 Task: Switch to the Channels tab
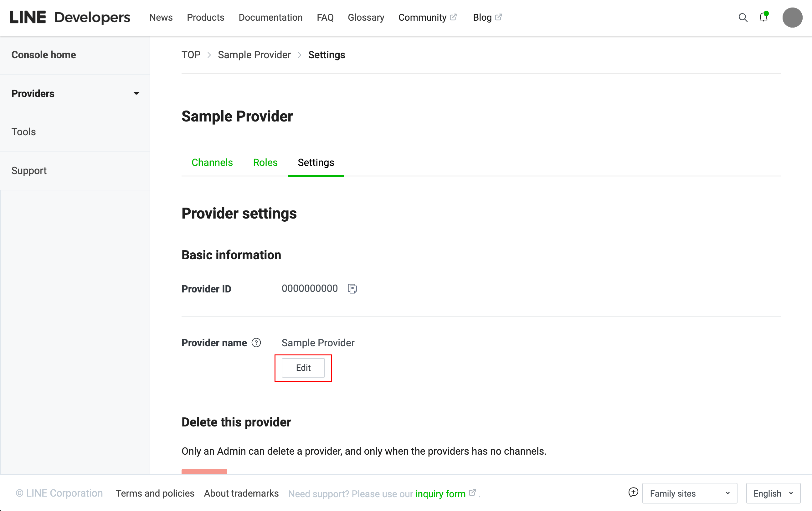[x=212, y=163]
